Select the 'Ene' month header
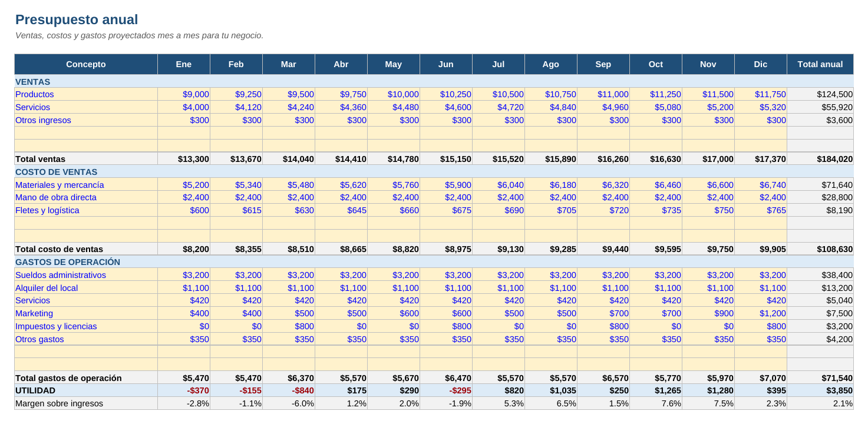The image size is (868, 424). (184, 64)
